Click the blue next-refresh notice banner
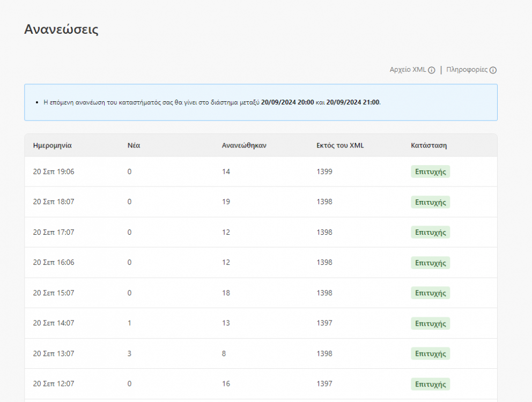The image size is (532, 402). (x=261, y=102)
